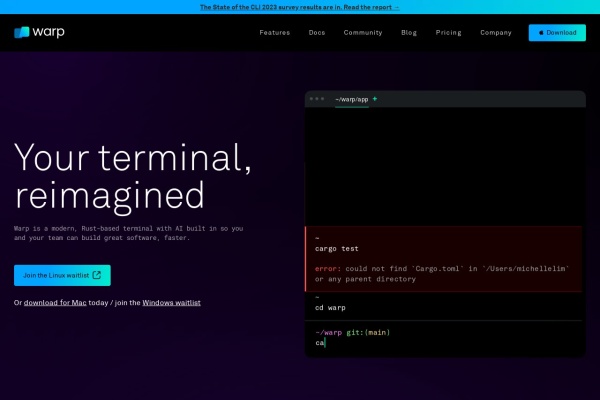
Task: Click the cargo test command text
Action: [337, 249]
